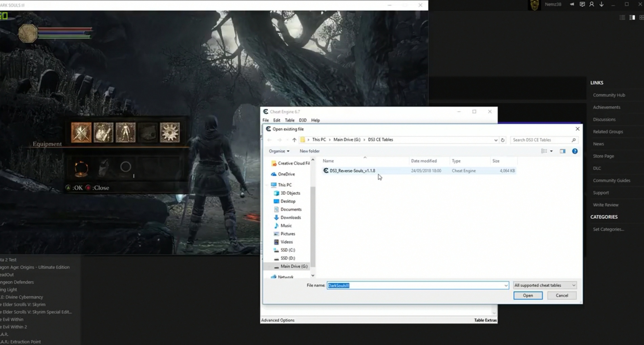This screenshot has width=644, height=345.
Task: Open Videos folder in sidebar
Action: (x=283, y=242)
